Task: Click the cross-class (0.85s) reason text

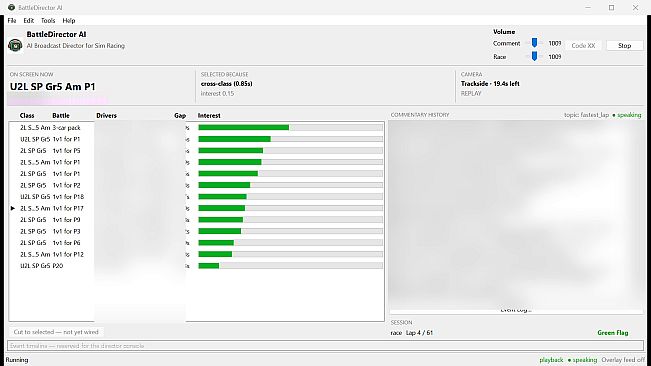Action: [227, 84]
